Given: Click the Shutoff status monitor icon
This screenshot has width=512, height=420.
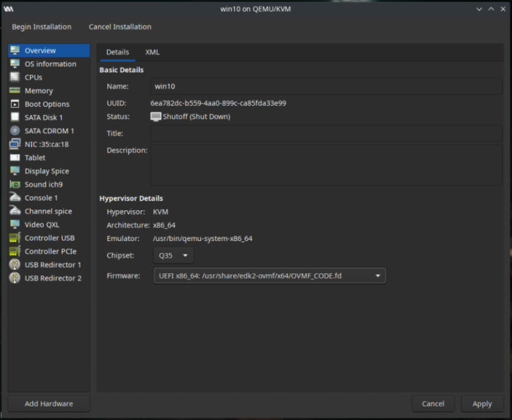Looking at the screenshot, I should (x=156, y=116).
